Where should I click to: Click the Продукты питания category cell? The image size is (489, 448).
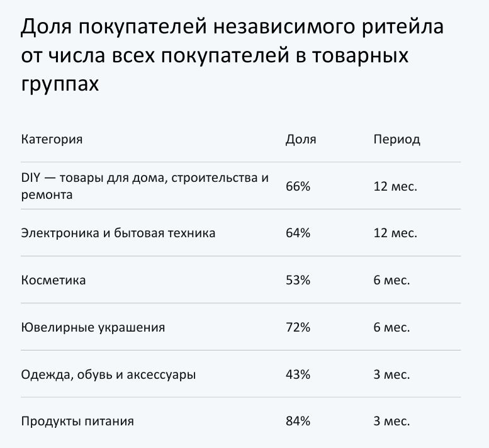(x=77, y=421)
